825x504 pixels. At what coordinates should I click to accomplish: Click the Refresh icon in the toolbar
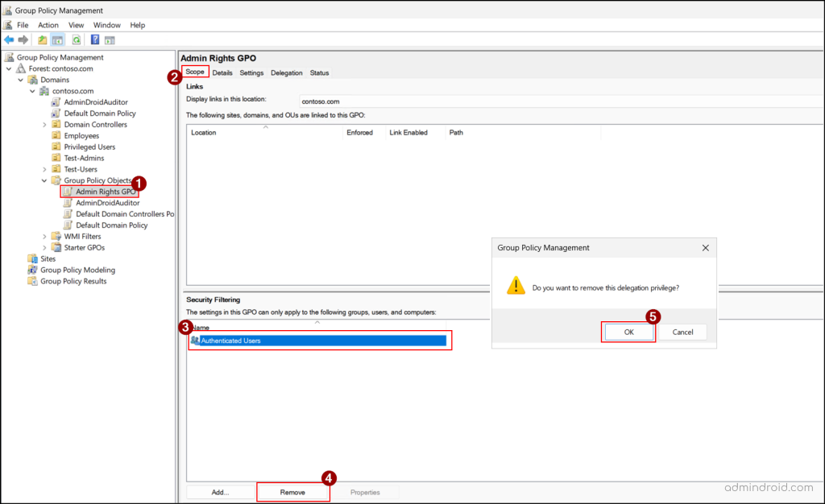click(75, 39)
